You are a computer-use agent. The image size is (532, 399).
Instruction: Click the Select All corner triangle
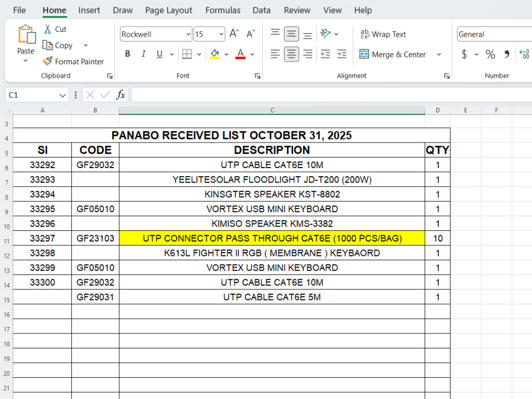[x=8, y=111]
